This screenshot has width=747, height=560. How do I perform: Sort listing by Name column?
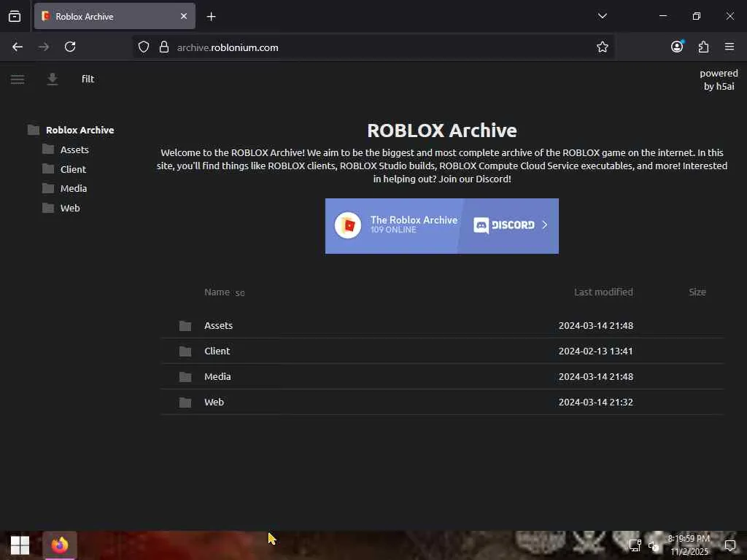click(217, 292)
